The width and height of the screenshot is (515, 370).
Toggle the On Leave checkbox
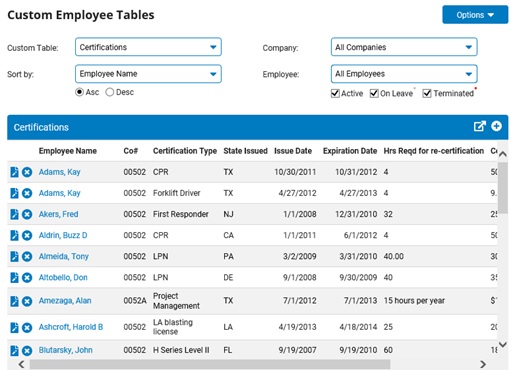[374, 93]
